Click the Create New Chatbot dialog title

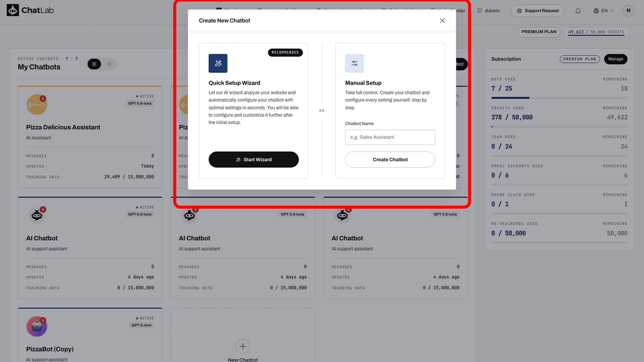[x=224, y=20]
